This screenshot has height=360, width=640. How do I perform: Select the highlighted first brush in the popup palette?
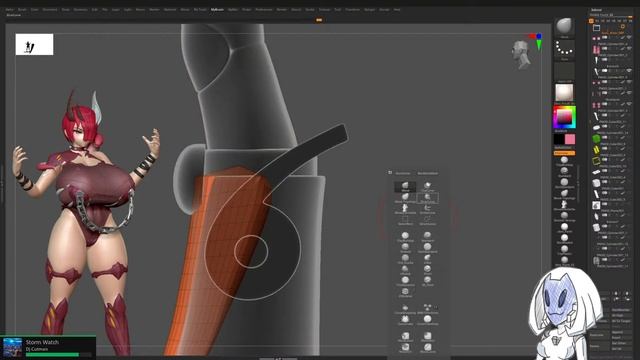(x=405, y=187)
